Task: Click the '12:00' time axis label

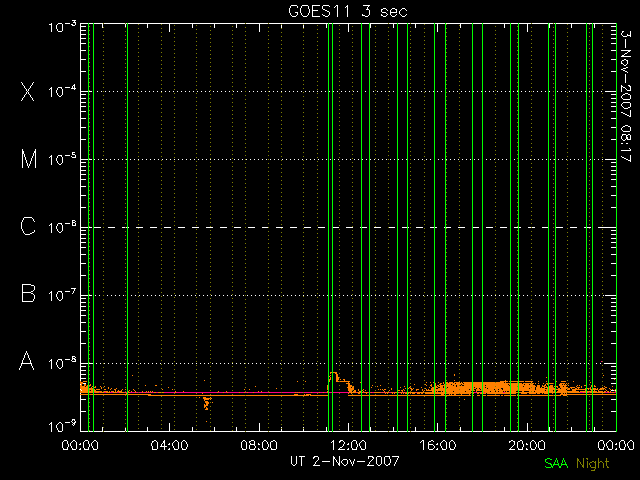Action: [348, 445]
